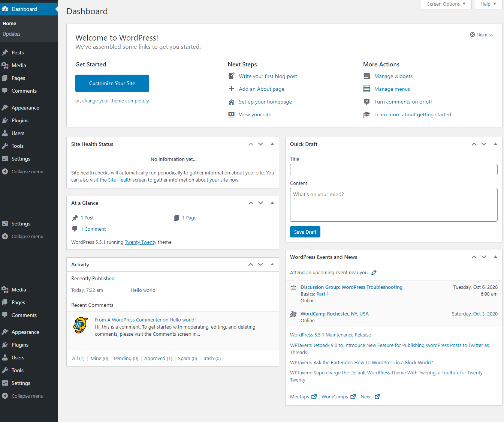Click the Wapuu avatar of WordPress Commenter
The height and width of the screenshot is (422, 504).
click(x=80, y=325)
